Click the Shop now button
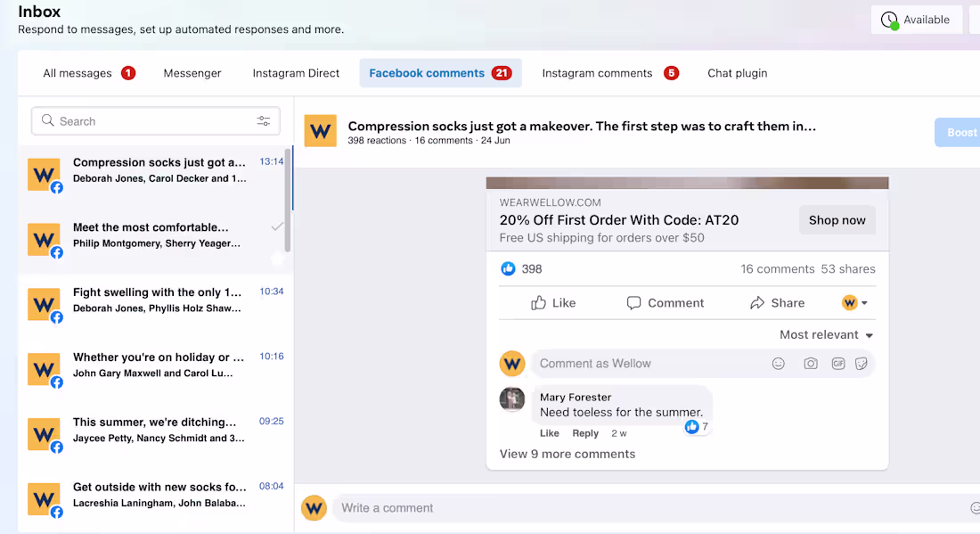Image resolution: width=980 pixels, height=534 pixels. click(837, 220)
